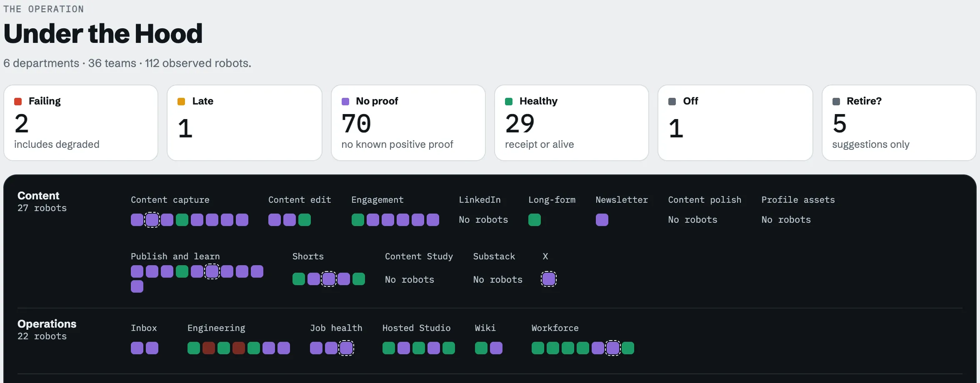This screenshot has width=980, height=383.
Task: Select the dashed robot square under X
Action: (x=549, y=279)
